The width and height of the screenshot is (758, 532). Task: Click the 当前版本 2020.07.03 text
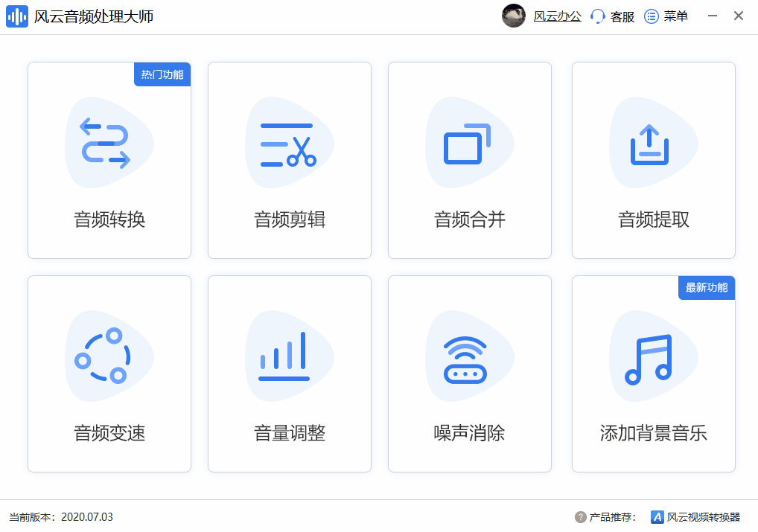[x=61, y=517]
